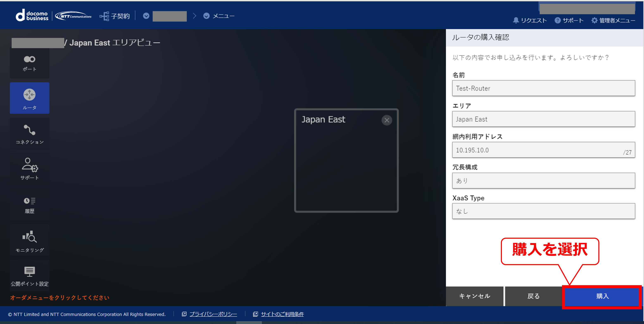Open the 履歴 history sidebar icon

(30, 205)
